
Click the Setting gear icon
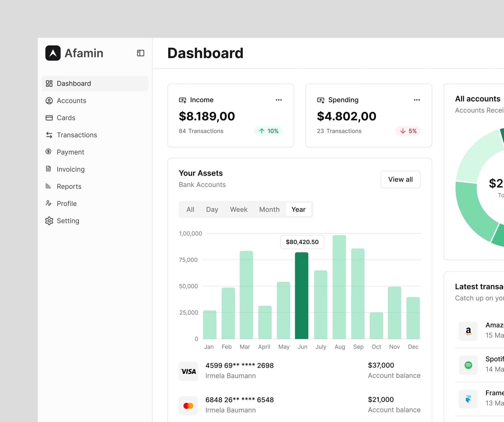click(x=49, y=221)
